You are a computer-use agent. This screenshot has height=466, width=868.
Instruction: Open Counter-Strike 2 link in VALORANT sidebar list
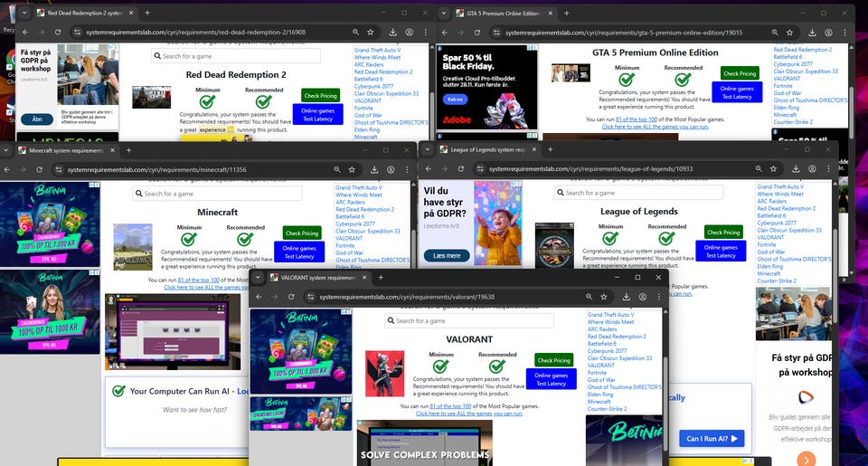tap(607, 409)
